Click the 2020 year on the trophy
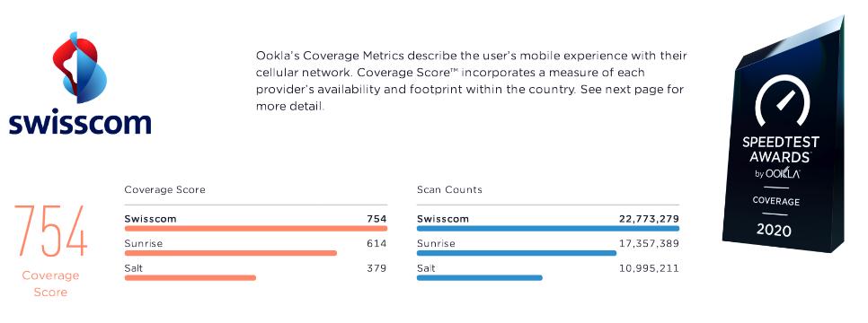 774,229
